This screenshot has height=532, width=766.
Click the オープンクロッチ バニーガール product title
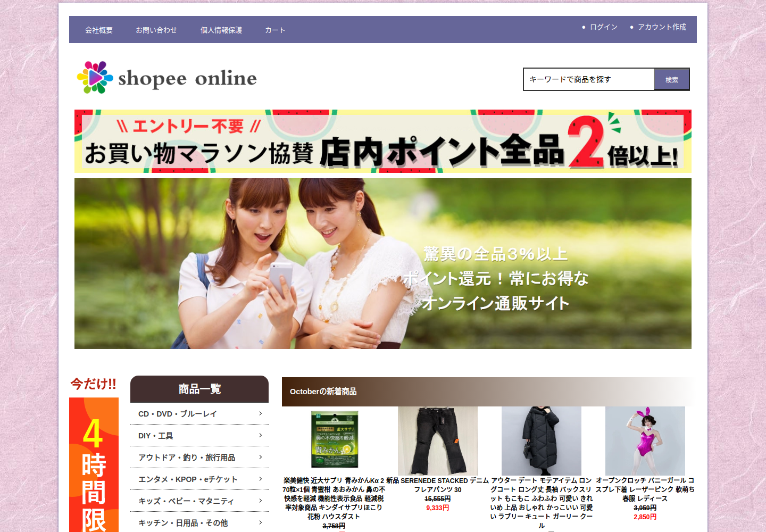645,489
